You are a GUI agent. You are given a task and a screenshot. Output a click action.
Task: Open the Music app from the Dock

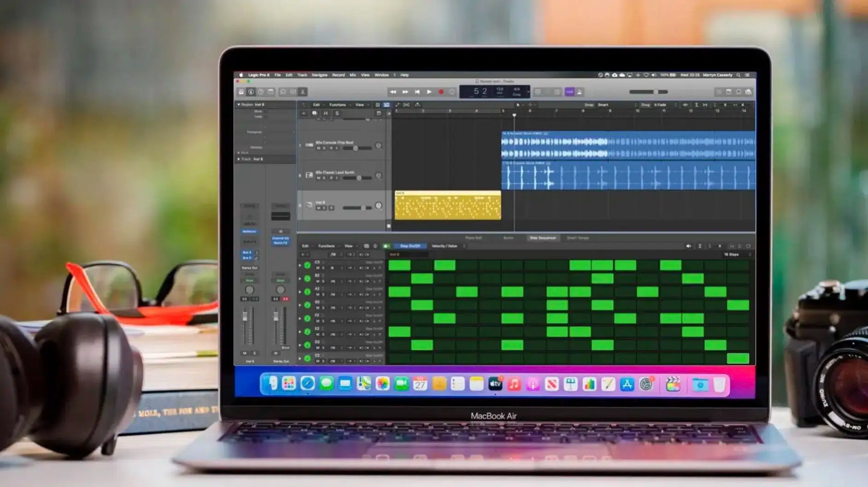(514, 384)
